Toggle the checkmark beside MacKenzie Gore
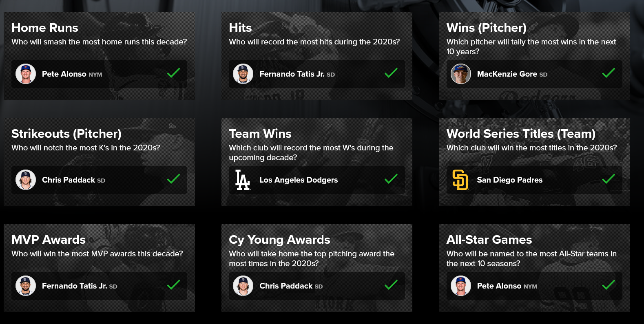This screenshot has height=324, width=644. point(609,73)
